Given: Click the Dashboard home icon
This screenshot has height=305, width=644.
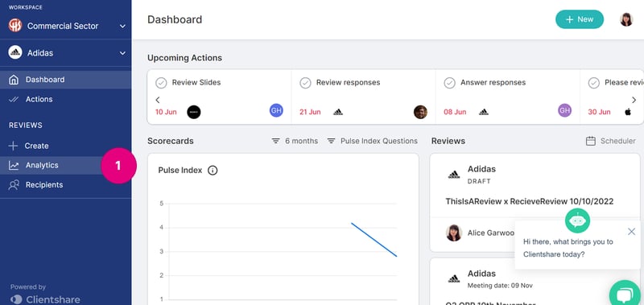Looking at the screenshot, I should point(14,80).
